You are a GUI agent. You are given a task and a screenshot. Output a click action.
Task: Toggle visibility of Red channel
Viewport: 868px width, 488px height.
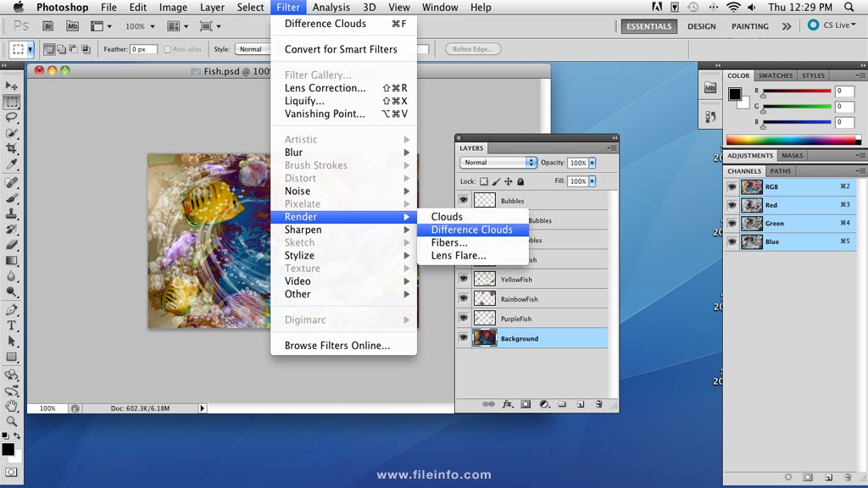(x=732, y=205)
